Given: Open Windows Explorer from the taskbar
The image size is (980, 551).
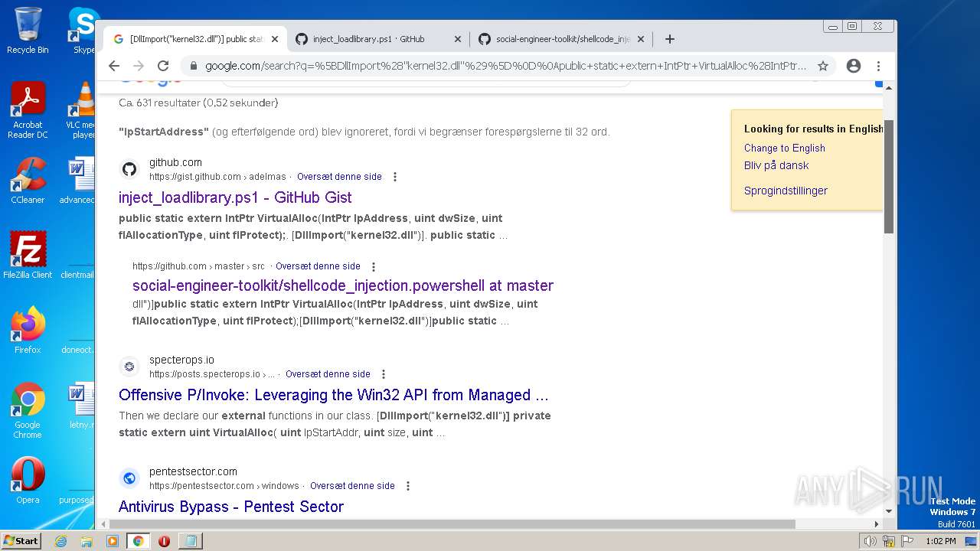Looking at the screenshot, I should point(87,541).
